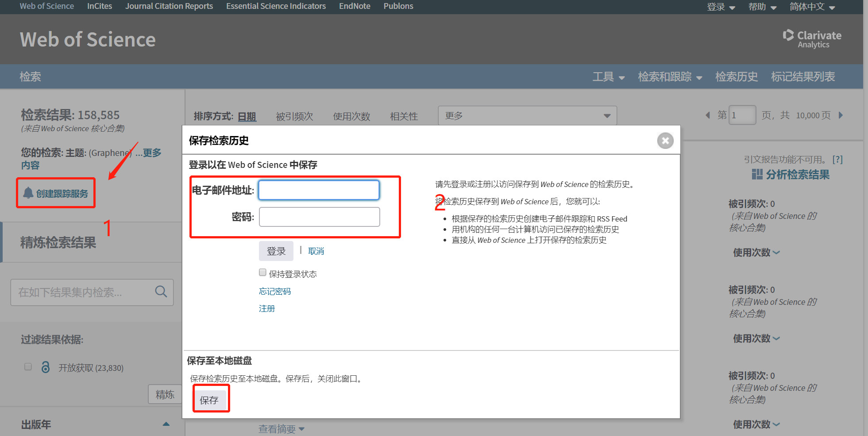Viewport: 868px width, 436px height.
Task: Close the save search history dialog
Action: coord(665,141)
